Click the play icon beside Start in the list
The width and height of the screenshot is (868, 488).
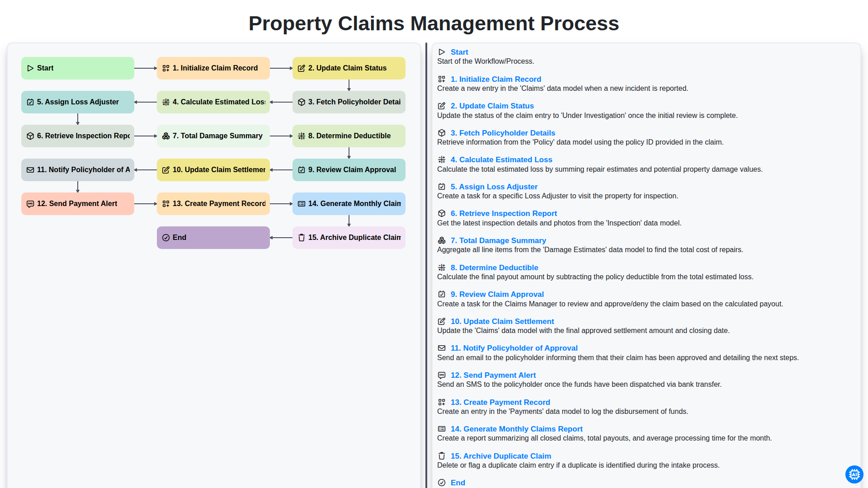pyautogui.click(x=442, y=52)
